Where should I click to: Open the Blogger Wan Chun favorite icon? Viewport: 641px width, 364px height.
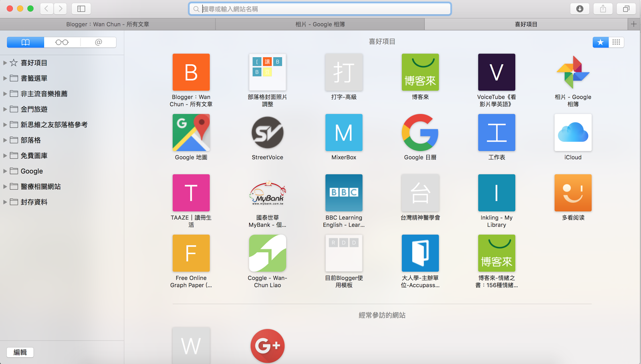191,72
